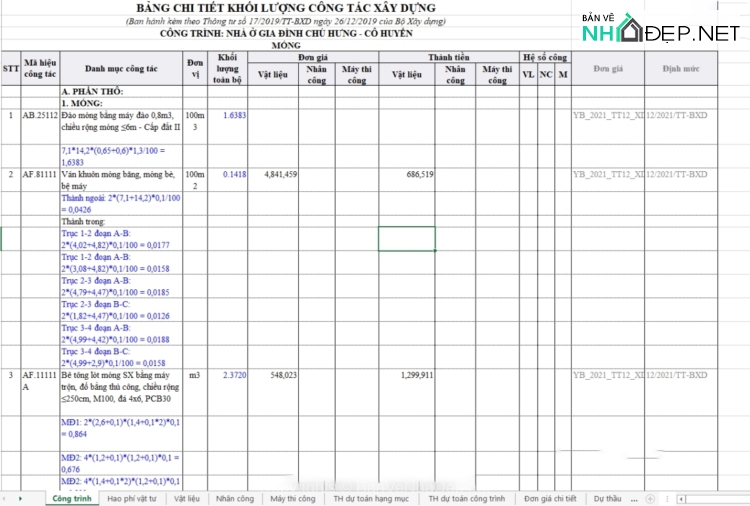The height and width of the screenshot is (506, 750).
Task: Open TH dự toán hạng mục sheet
Action: [x=371, y=498]
